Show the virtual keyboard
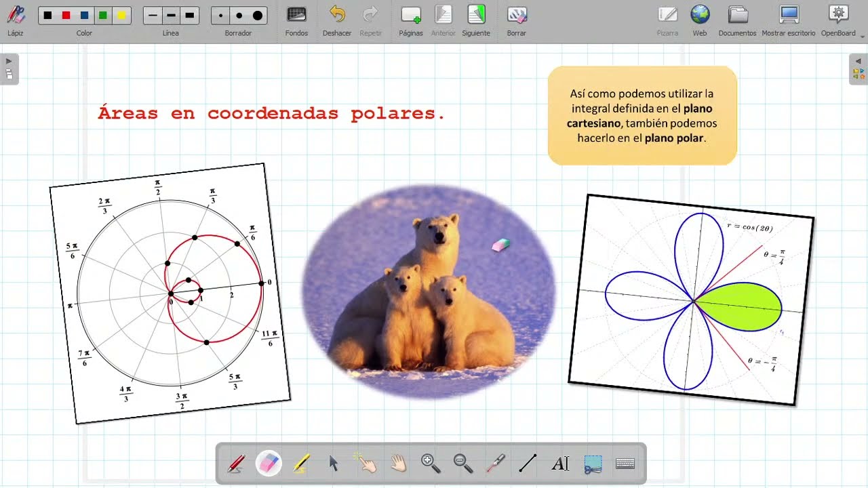The height and width of the screenshot is (488, 868). [625, 464]
